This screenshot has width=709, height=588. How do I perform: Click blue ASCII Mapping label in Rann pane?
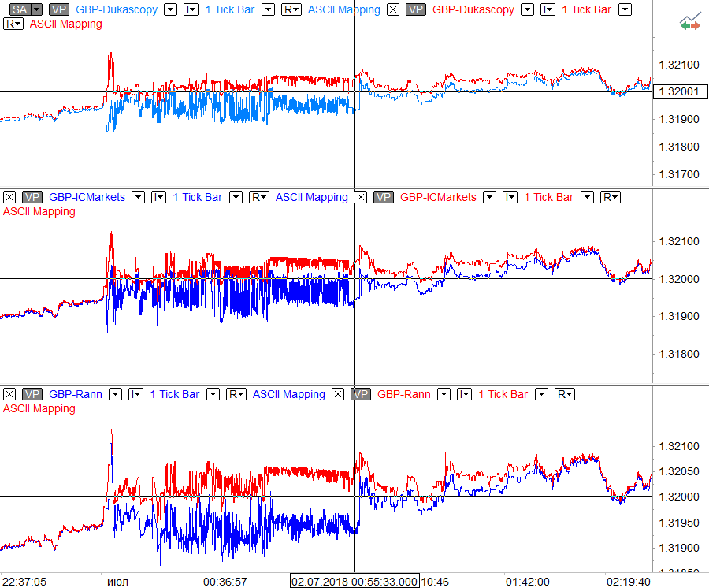pyautogui.click(x=289, y=394)
